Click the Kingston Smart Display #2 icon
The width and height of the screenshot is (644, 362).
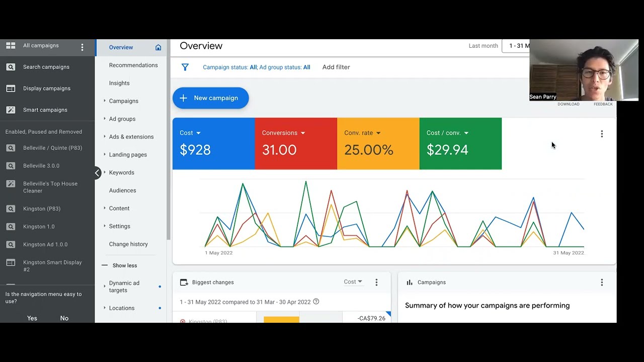[11, 262]
